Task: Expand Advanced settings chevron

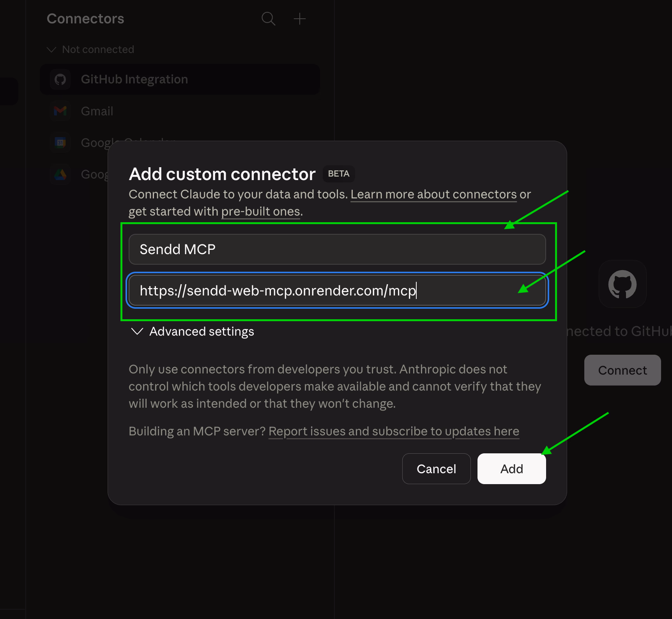Action: click(137, 331)
